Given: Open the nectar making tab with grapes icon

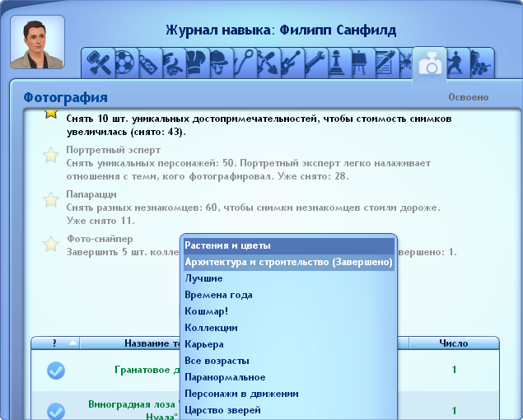Looking at the screenshot, I should tap(481, 63).
